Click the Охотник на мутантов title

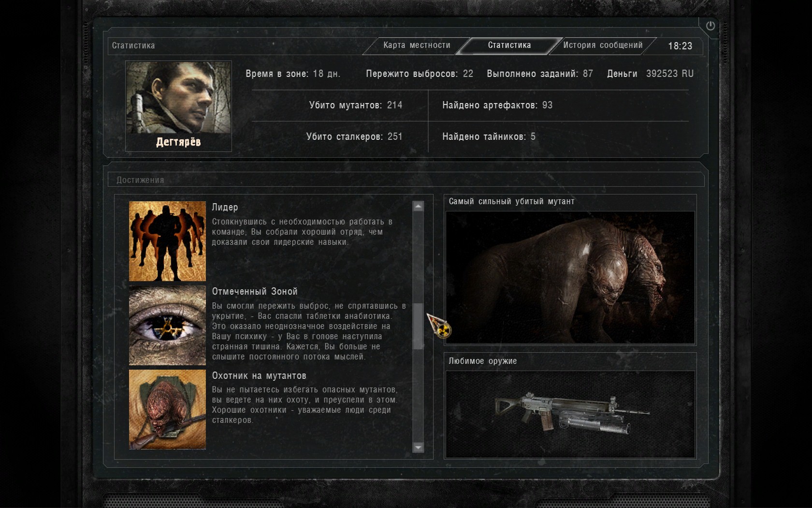(259, 376)
